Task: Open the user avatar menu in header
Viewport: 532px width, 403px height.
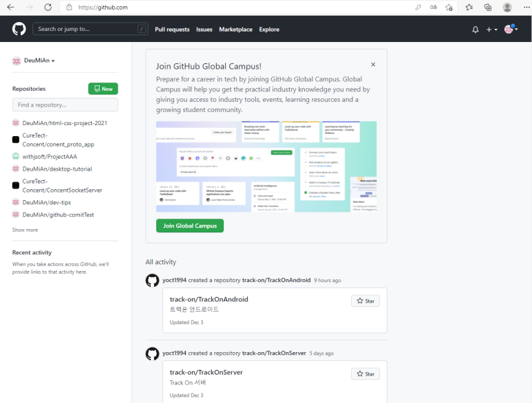Action: click(511, 29)
